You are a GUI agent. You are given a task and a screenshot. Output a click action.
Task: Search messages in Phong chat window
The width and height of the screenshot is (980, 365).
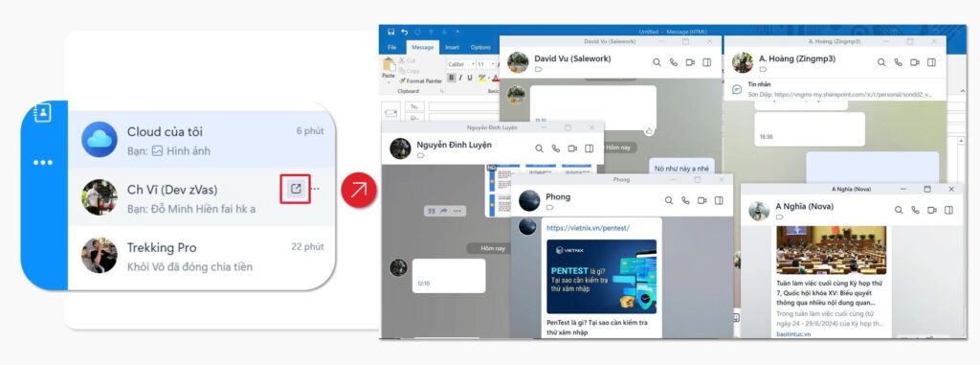click(x=669, y=200)
